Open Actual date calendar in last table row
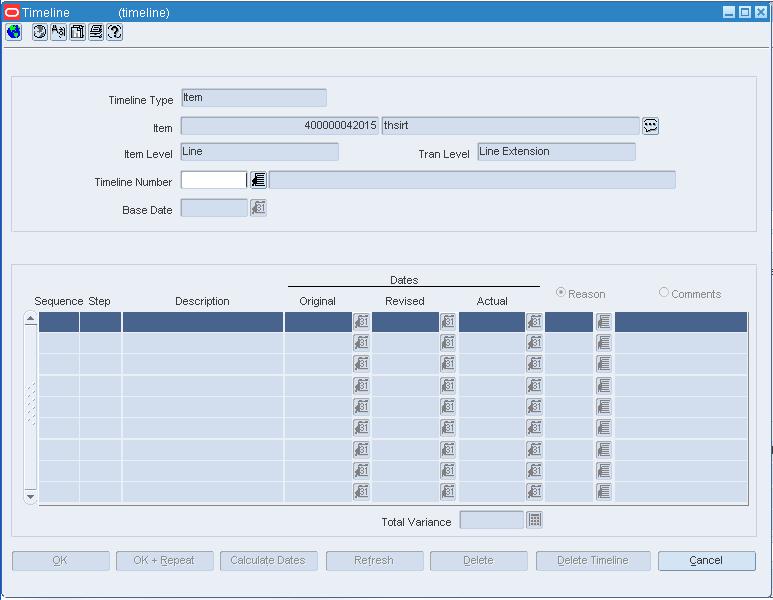 pos(534,492)
